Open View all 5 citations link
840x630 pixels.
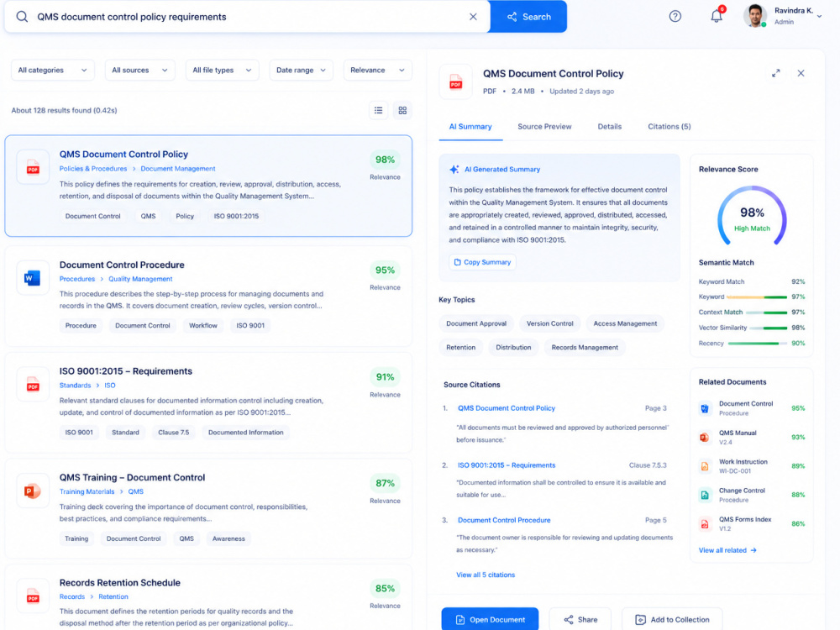(x=486, y=575)
